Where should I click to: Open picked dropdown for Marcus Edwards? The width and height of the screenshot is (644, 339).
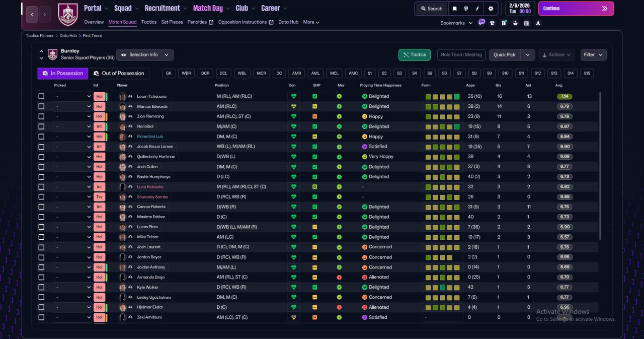72,106
